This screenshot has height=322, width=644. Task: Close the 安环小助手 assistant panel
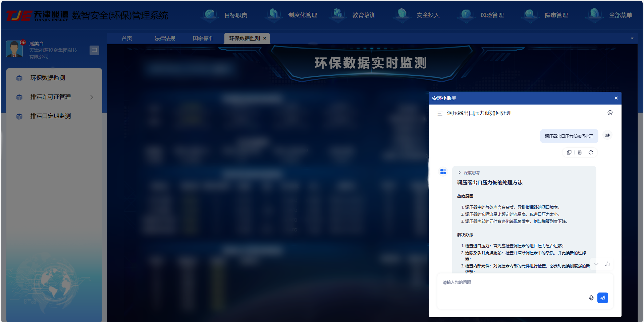click(616, 98)
